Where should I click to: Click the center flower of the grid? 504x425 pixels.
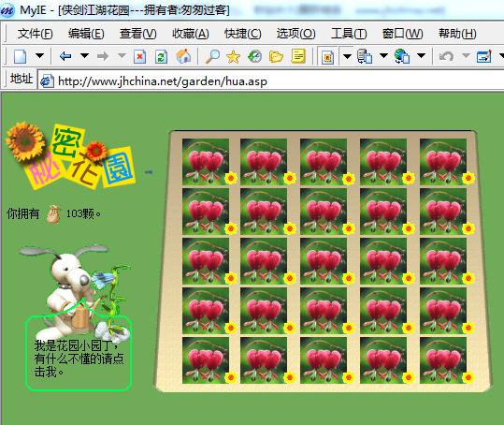[x=324, y=261]
